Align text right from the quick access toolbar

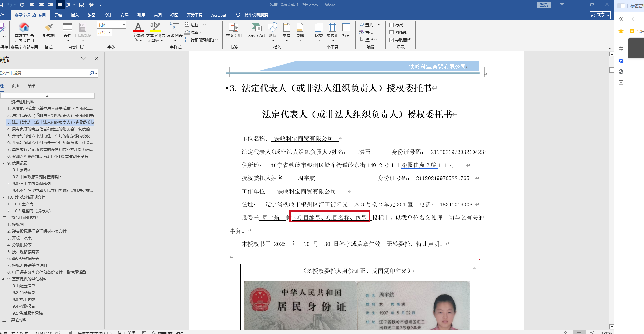(51, 5)
